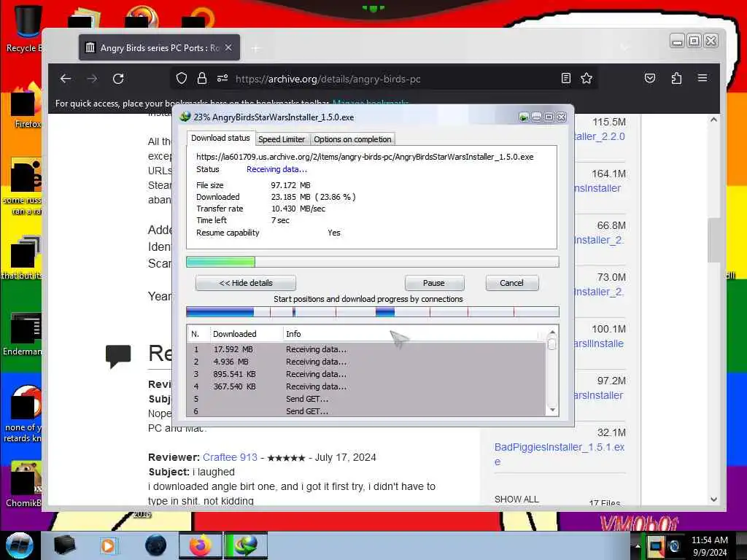Image resolution: width=747 pixels, height=560 pixels.
Task: Bookmark this page with the star
Action: point(587,78)
